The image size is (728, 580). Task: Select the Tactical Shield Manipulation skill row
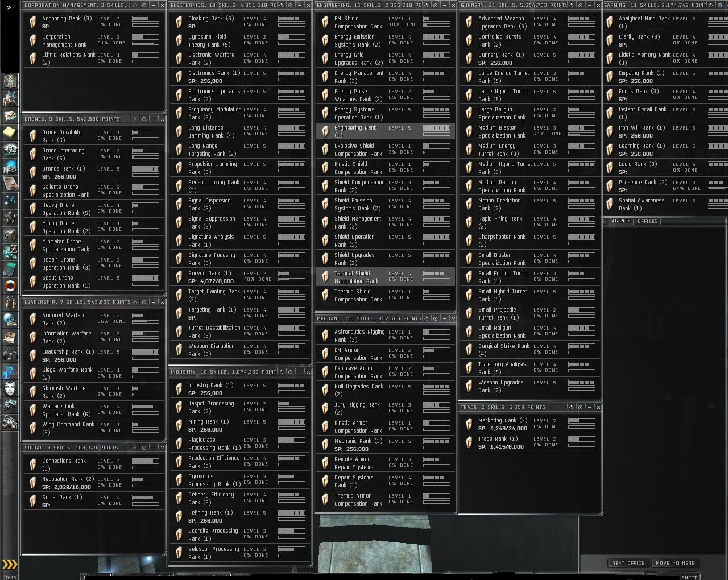point(385,277)
